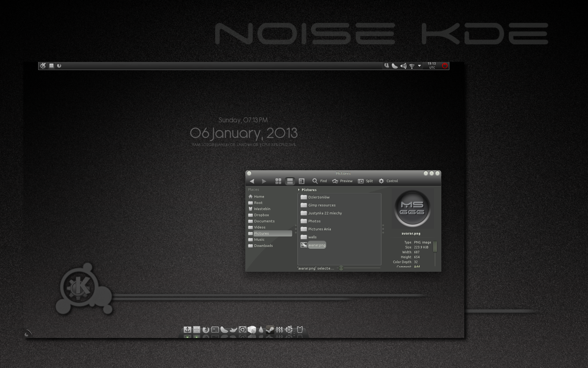Click the bean-shaped dock icon

coord(224,330)
